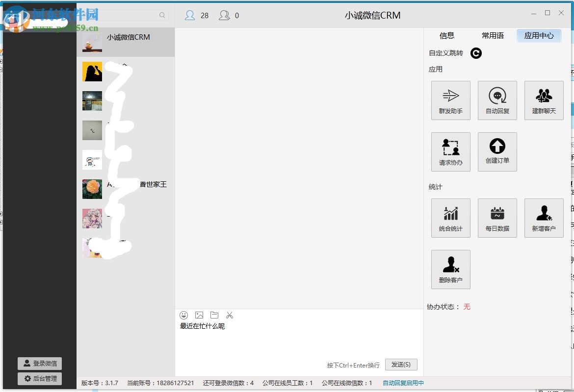Select the 小诚微信CRM conversation thumbnail
This screenshot has height=392, width=574.
tap(92, 42)
